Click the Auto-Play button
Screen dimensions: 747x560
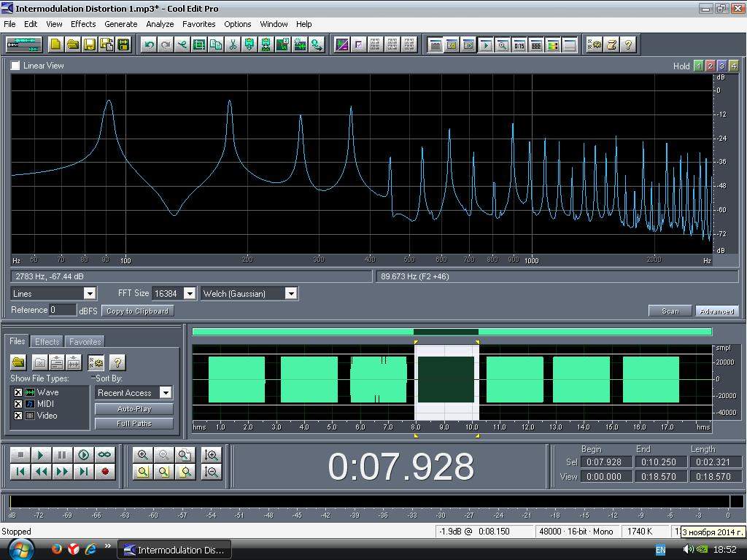click(134, 409)
